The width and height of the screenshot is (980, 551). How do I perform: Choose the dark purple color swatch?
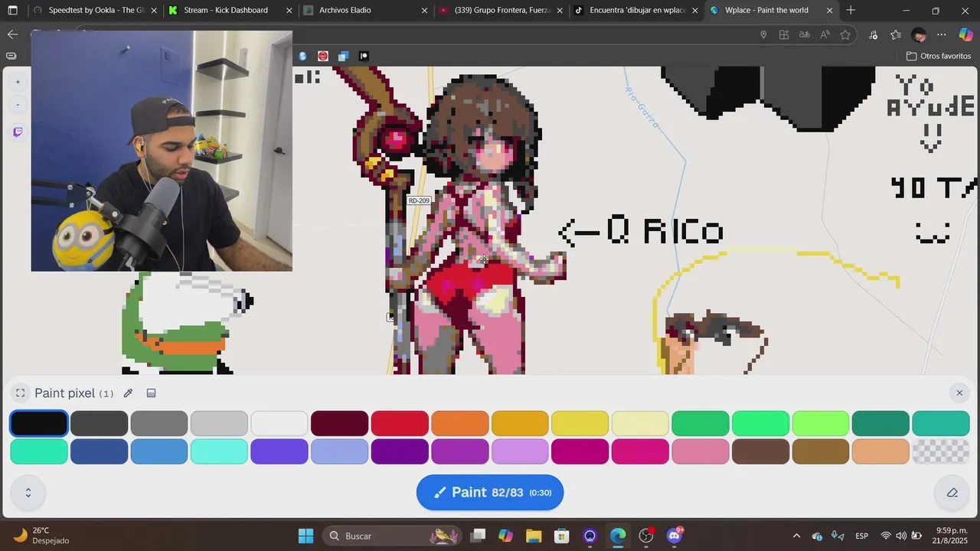click(400, 452)
